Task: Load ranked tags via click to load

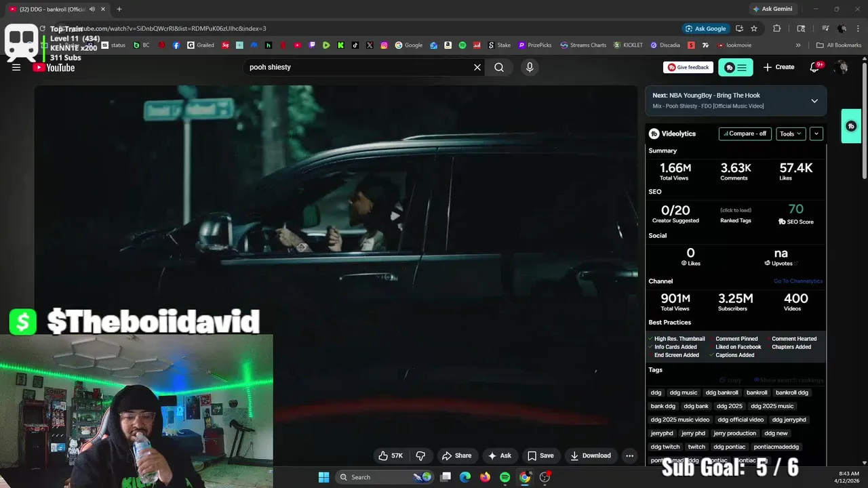Action: click(x=736, y=210)
